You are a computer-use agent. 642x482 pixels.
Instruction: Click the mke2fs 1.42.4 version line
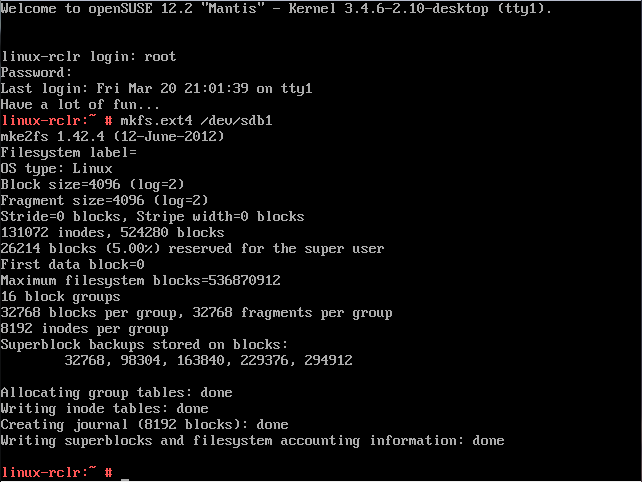click(x=112, y=136)
